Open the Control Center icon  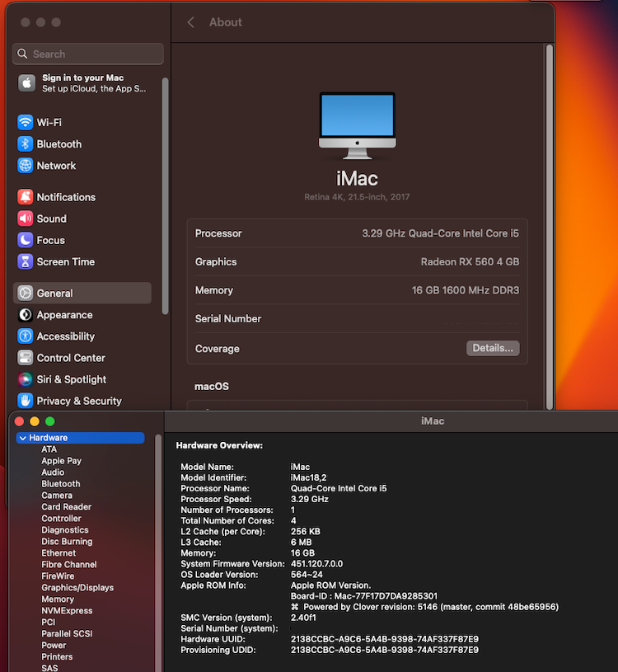click(x=26, y=358)
